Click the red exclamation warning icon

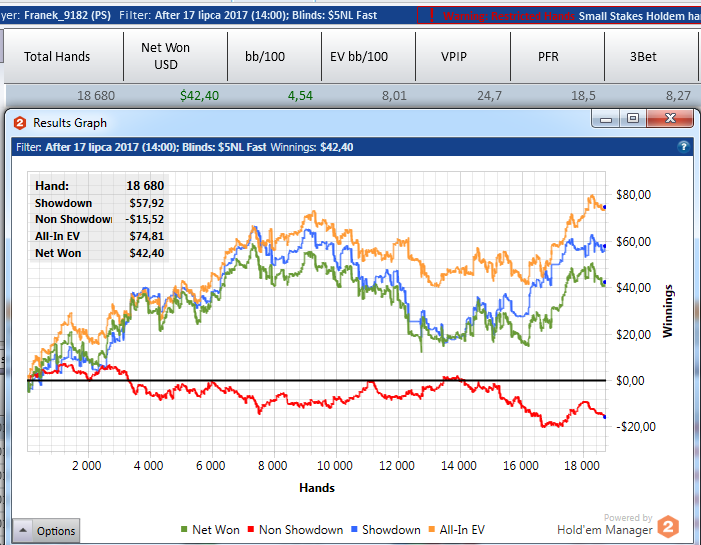(x=431, y=16)
